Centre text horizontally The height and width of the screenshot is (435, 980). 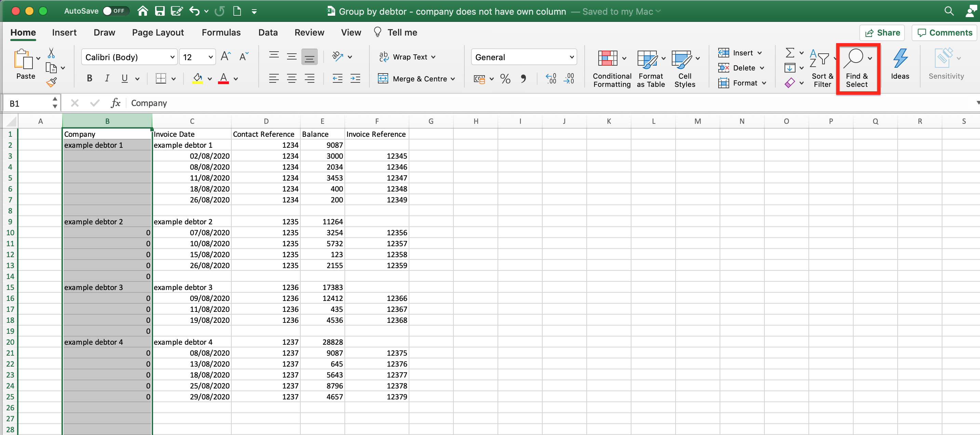292,78
